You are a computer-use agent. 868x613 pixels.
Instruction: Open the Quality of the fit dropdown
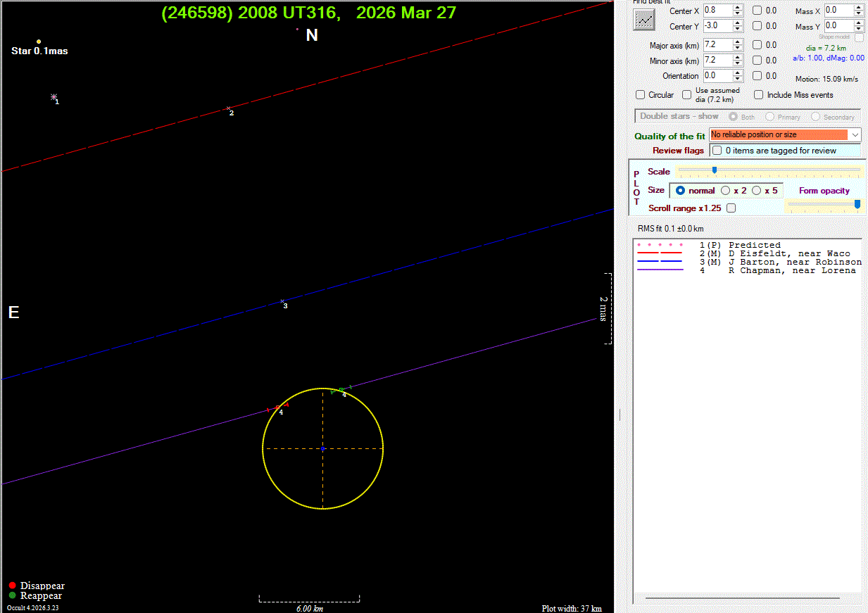pos(855,134)
